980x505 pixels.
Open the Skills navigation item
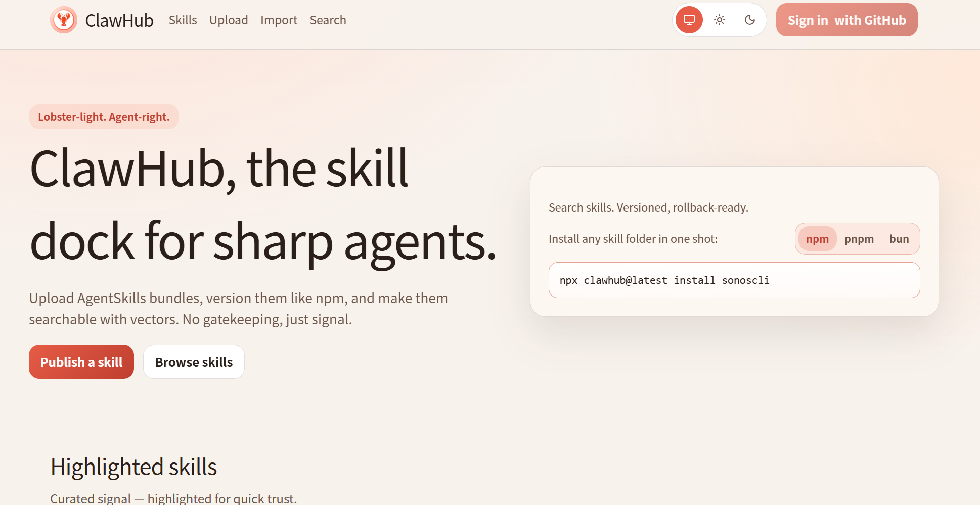(183, 20)
